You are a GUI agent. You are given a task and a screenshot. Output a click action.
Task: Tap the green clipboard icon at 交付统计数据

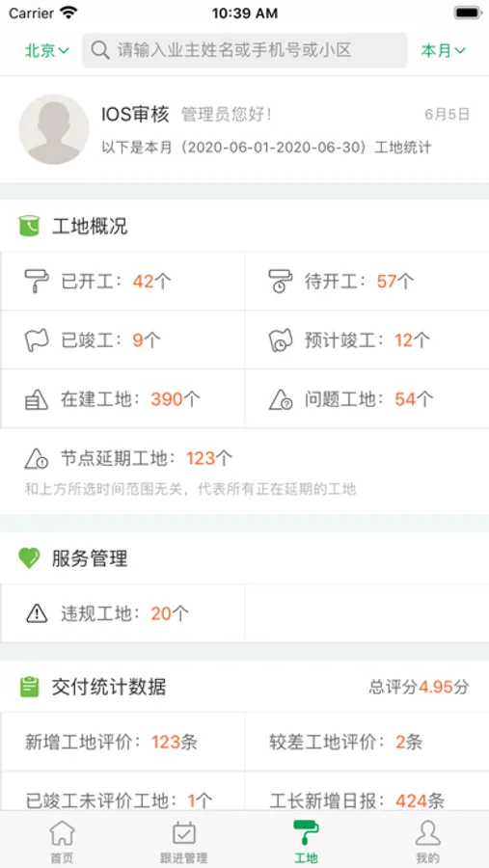[29, 687]
